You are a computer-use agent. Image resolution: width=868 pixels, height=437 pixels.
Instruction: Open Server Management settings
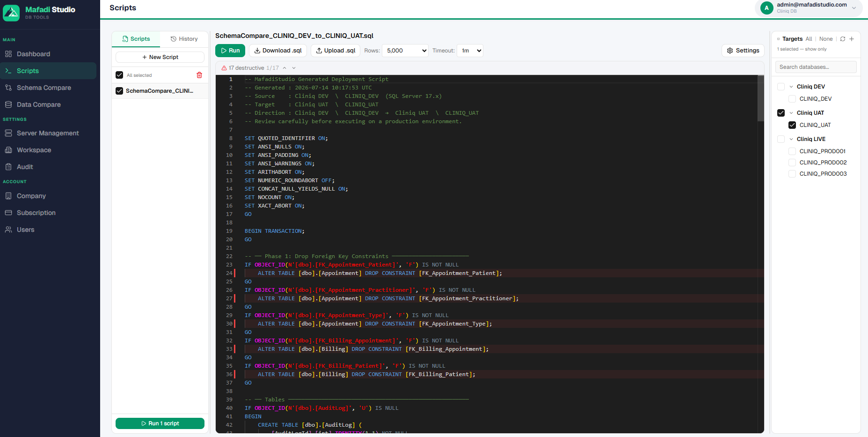click(x=48, y=133)
